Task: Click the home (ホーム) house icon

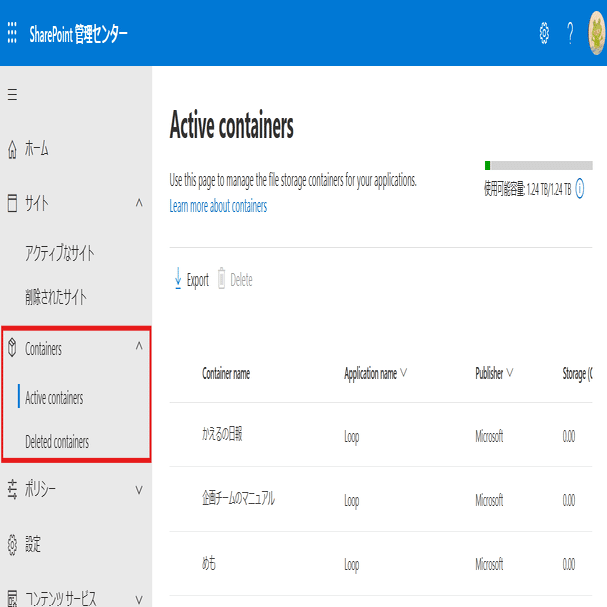Action: point(12,150)
